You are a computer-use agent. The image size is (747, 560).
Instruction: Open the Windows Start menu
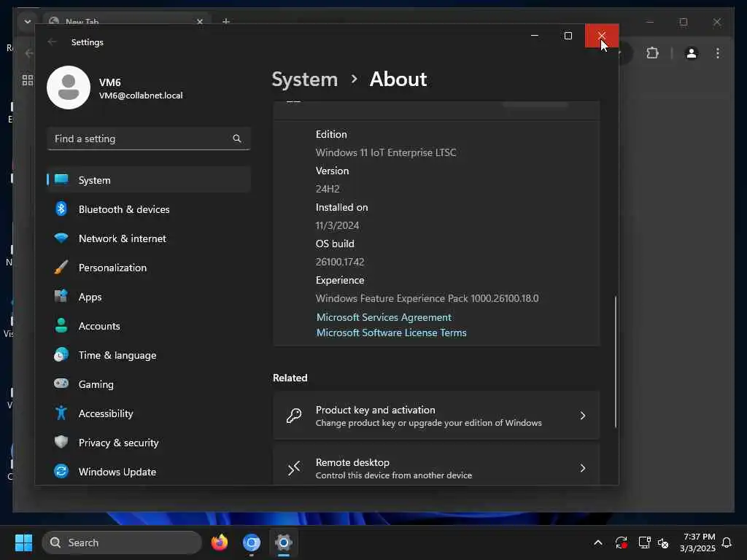(x=23, y=542)
